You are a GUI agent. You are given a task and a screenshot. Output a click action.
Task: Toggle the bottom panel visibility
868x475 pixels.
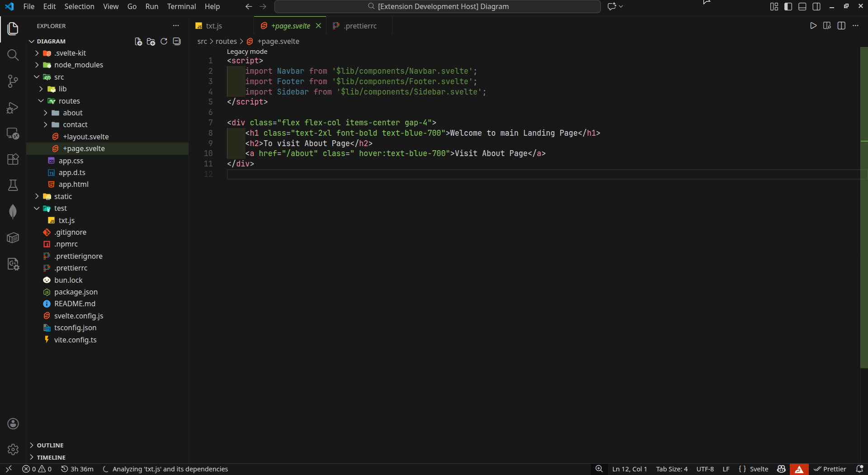(802, 6)
